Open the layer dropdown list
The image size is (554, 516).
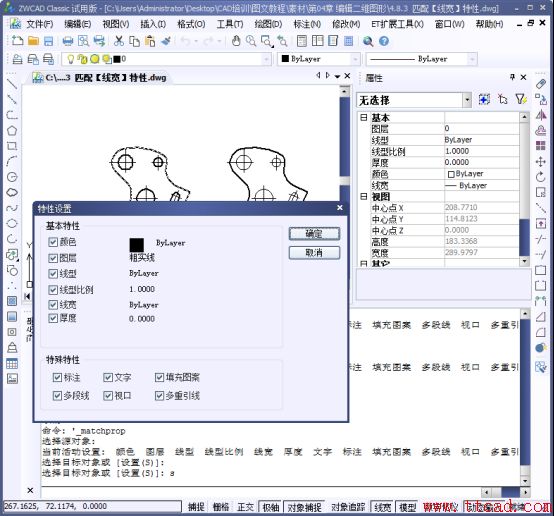pyautogui.click(x=166, y=59)
